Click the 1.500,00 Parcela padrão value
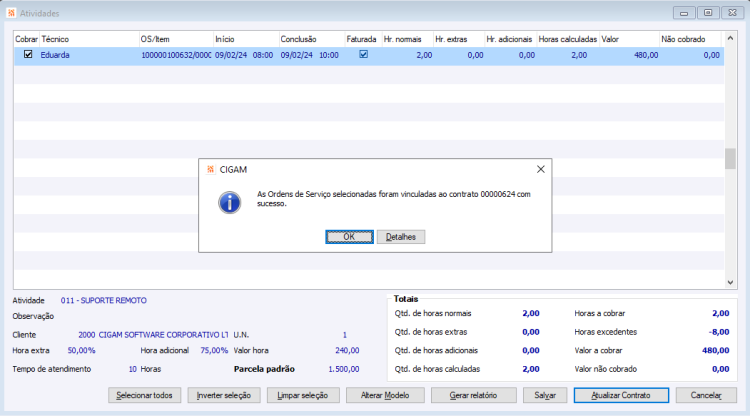Screen dimensions: 750x416 [x=344, y=369]
